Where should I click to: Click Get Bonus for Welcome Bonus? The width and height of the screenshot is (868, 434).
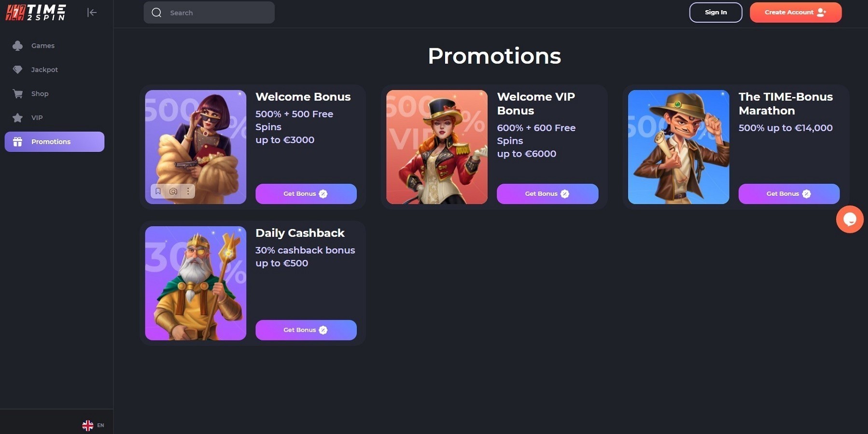click(x=306, y=194)
